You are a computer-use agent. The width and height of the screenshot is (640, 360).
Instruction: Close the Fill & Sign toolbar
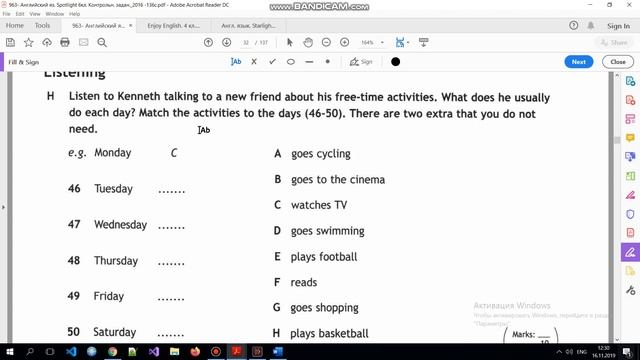[618, 62]
